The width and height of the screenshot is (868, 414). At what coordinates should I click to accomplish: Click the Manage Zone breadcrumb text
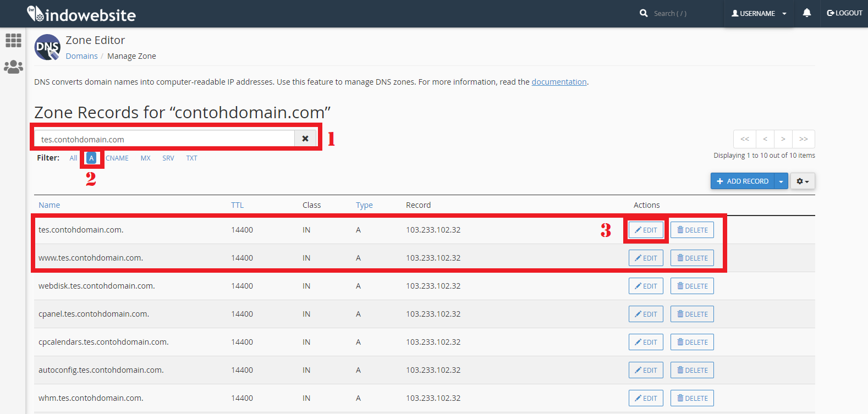tap(131, 56)
